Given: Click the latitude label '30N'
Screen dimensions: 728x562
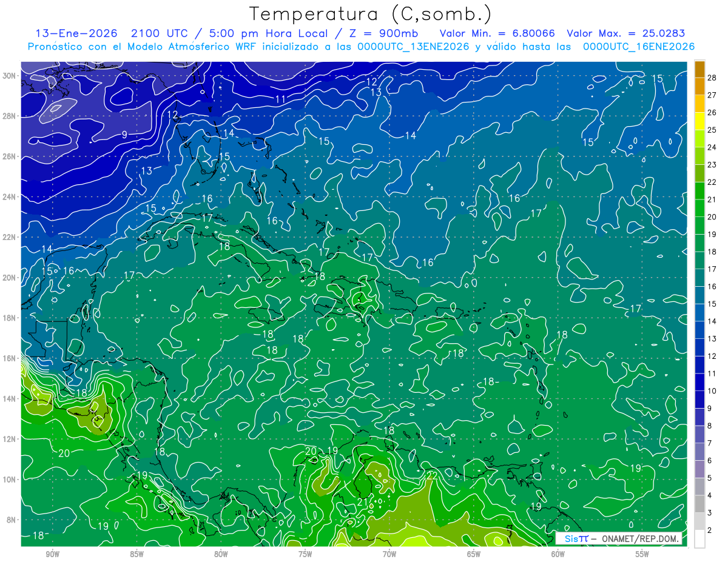Looking at the screenshot, I should click(9, 76).
